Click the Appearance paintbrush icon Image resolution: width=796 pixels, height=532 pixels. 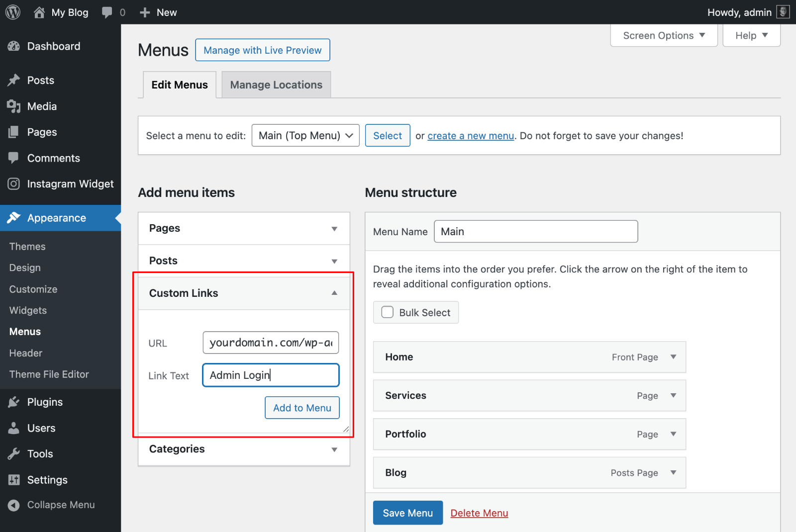[14, 218]
